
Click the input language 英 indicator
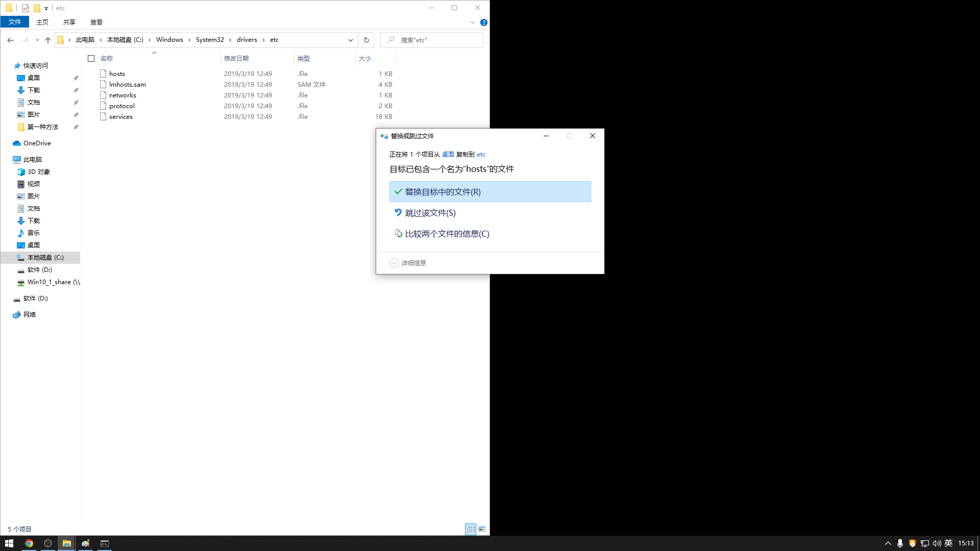(x=949, y=543)
